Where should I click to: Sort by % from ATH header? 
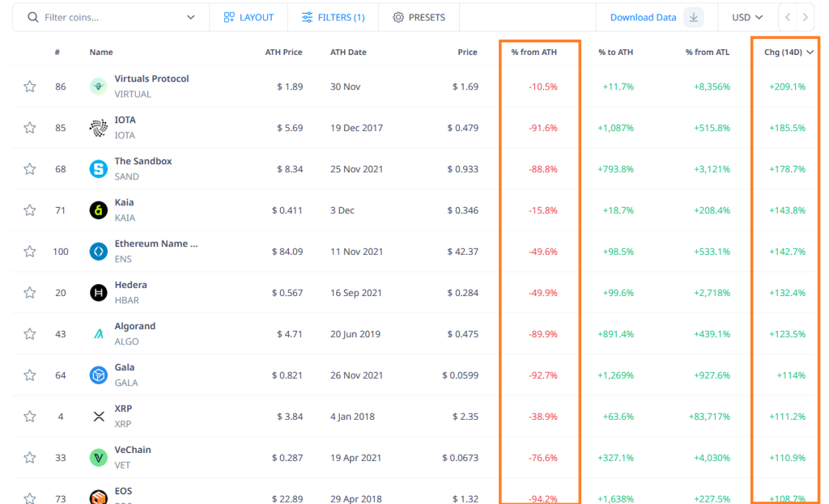[x=534, y=52]
